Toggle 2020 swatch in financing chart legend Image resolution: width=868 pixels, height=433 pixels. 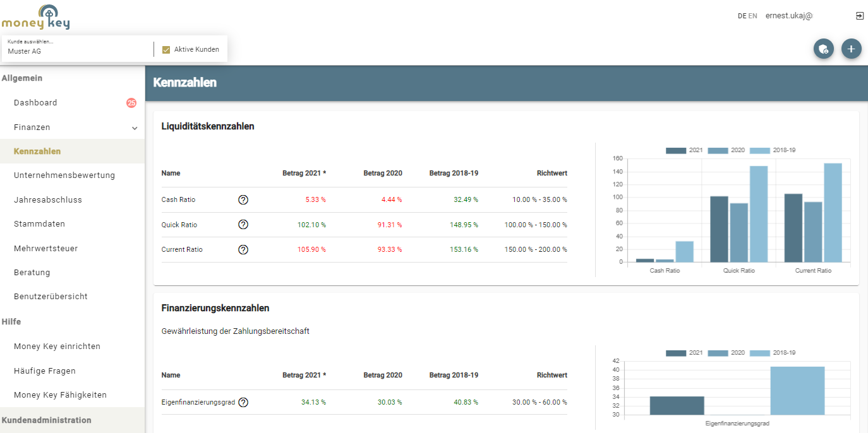(x=718, y=353)
